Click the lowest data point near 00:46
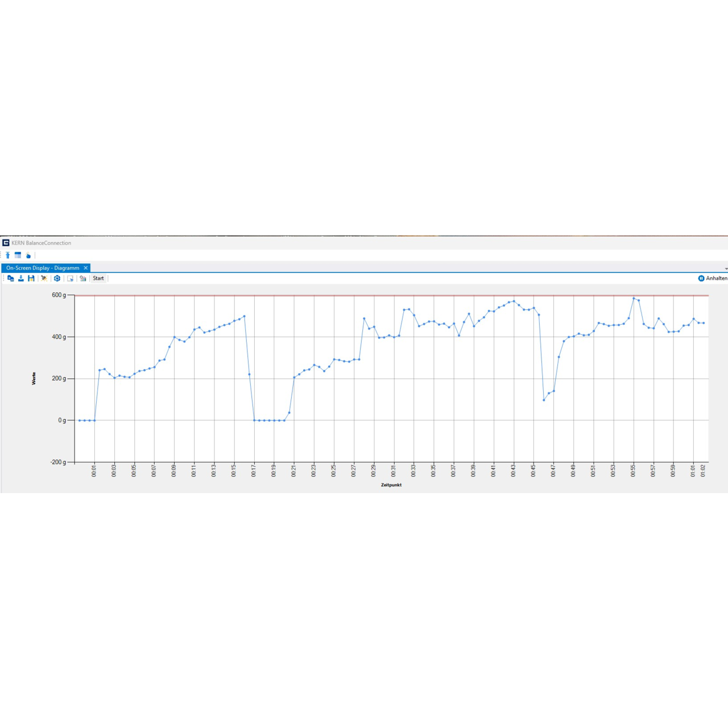This screenshot has width=728, height=728. tap(544, 400)
